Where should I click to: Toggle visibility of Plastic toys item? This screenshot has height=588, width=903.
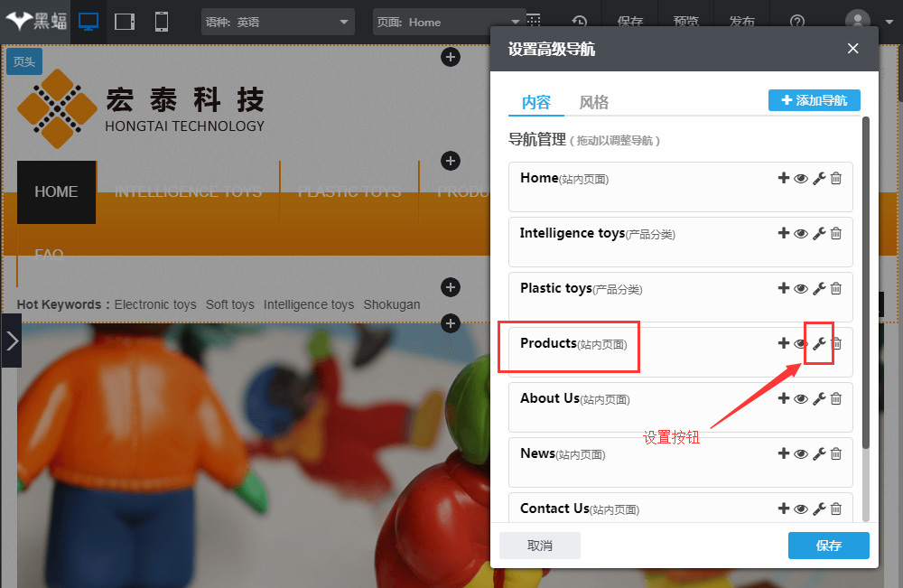800,289
